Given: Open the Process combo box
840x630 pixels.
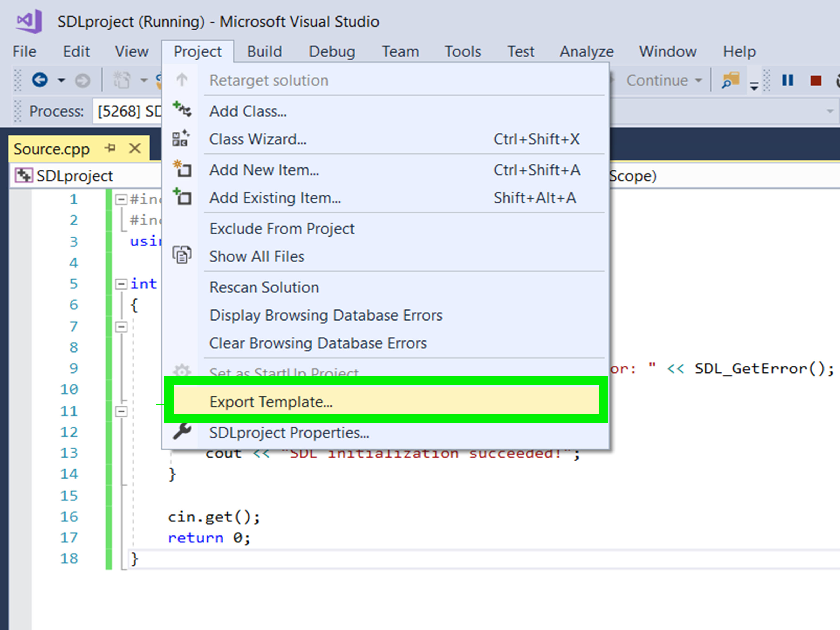Looking at the screenshot, I should click(127, 111).
